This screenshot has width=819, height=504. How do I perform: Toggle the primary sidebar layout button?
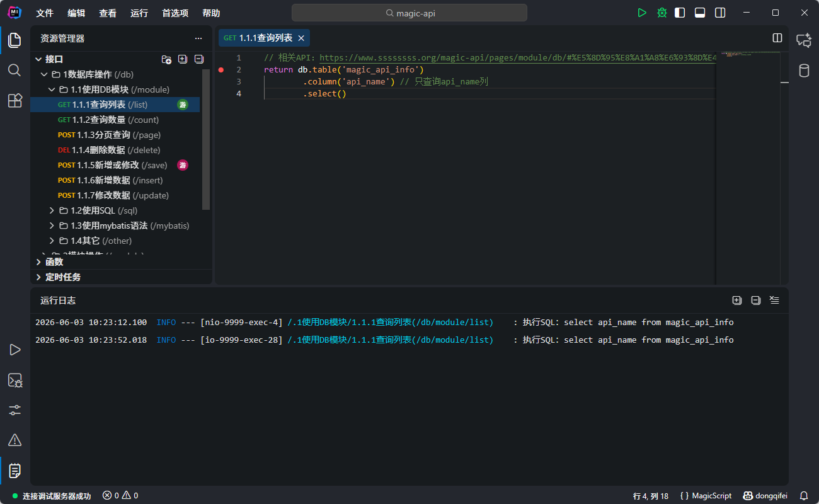click(680, 13)
